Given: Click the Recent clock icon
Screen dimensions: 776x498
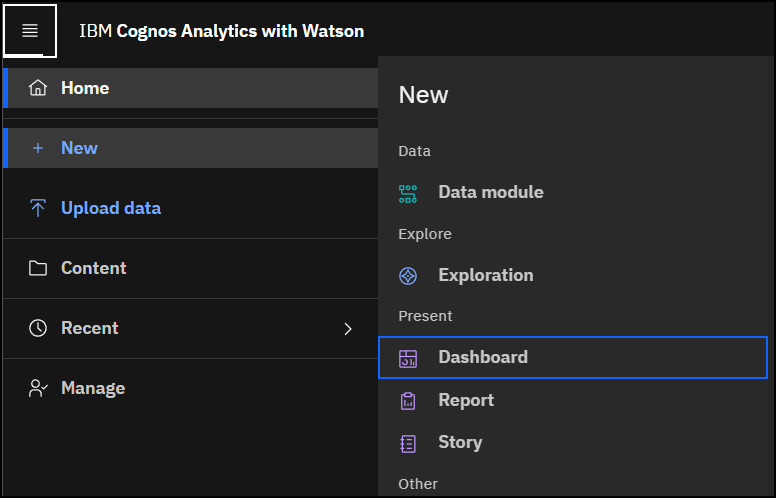Looking at the screenshot, I should tap(38, 328).
